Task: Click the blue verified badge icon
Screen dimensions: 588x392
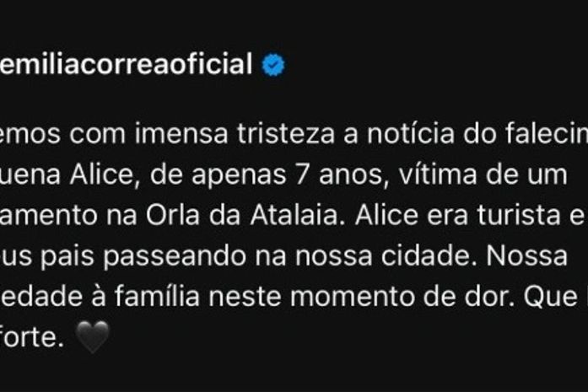Action: tap(273, 65)
